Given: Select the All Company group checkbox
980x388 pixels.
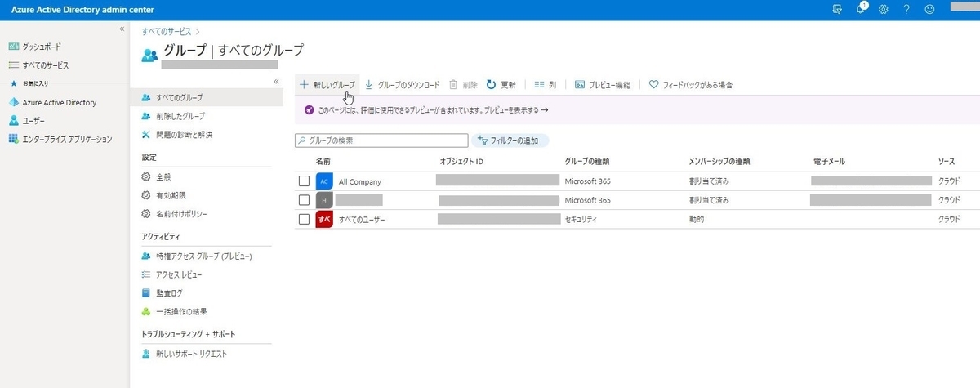Looking at the screenshot, I should (x=304, y=181).
